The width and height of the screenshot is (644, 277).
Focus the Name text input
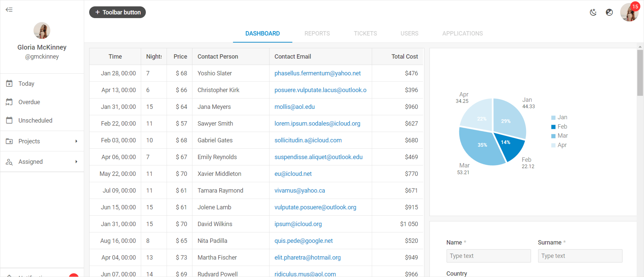click(x=488, y=256)
